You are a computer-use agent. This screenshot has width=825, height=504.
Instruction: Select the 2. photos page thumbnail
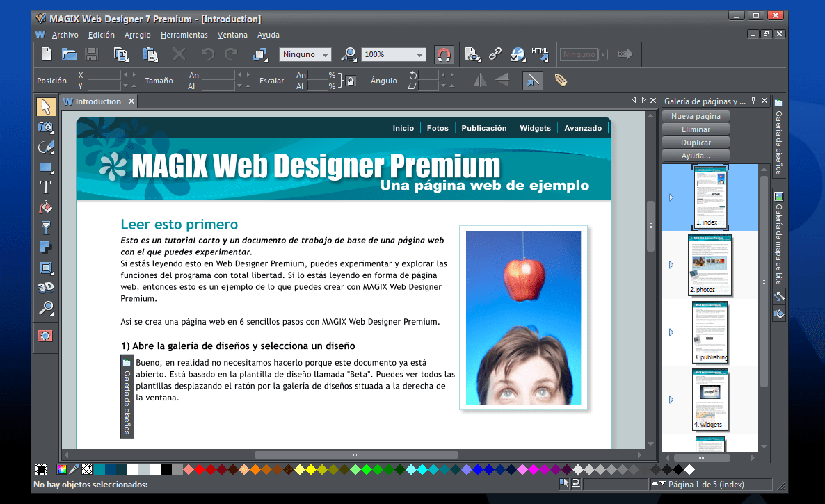coord(710,265)
